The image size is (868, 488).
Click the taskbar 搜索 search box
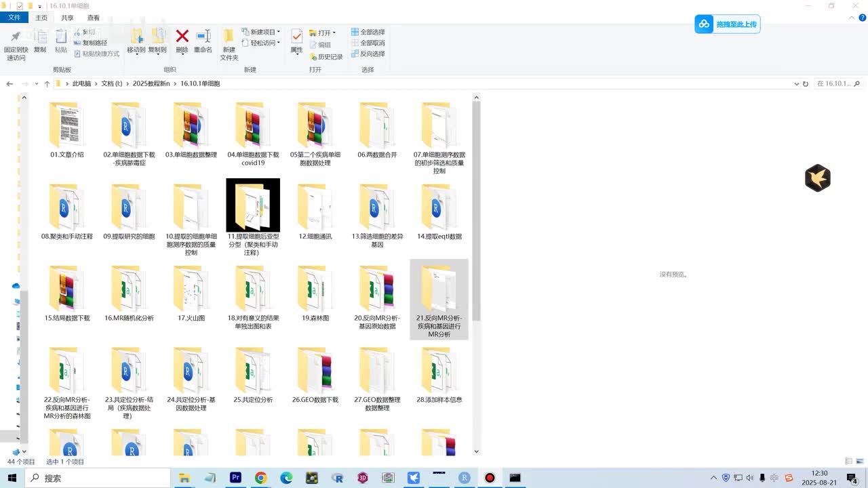click(98, 478)
